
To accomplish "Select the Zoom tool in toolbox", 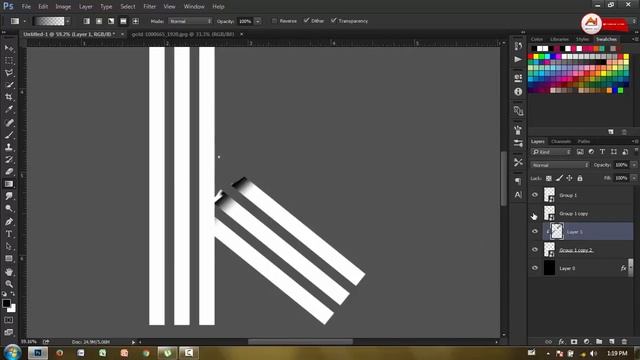I will point(9,284).
